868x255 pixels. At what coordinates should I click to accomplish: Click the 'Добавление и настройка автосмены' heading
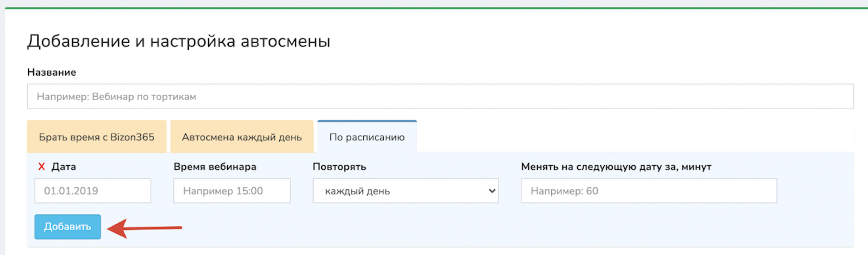pos(179,41)
